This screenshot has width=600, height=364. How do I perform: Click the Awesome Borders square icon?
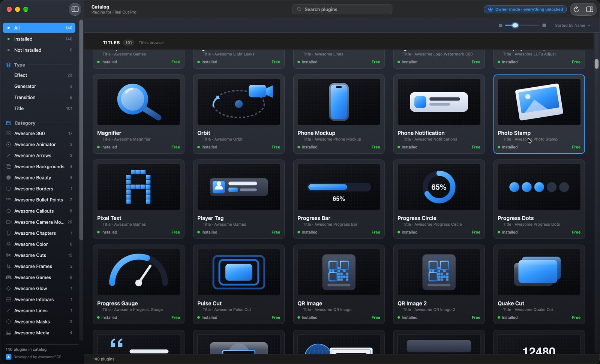(x=9, y=189)
